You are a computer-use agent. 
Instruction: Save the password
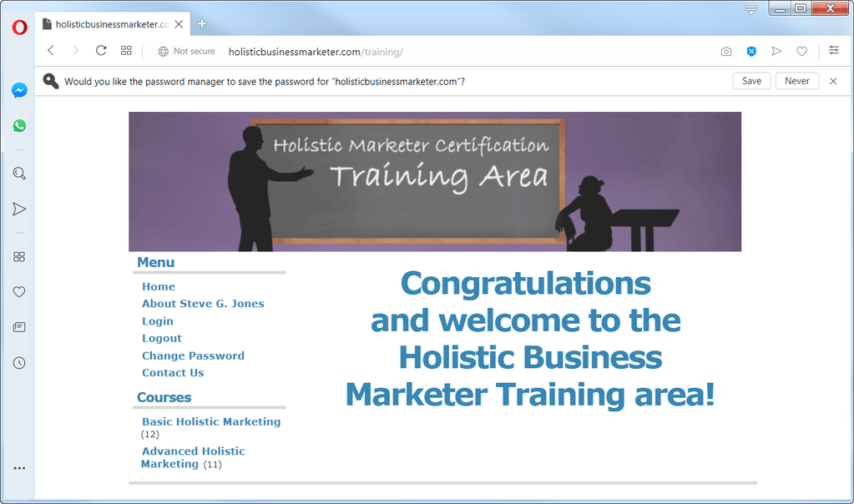[751, 81]
